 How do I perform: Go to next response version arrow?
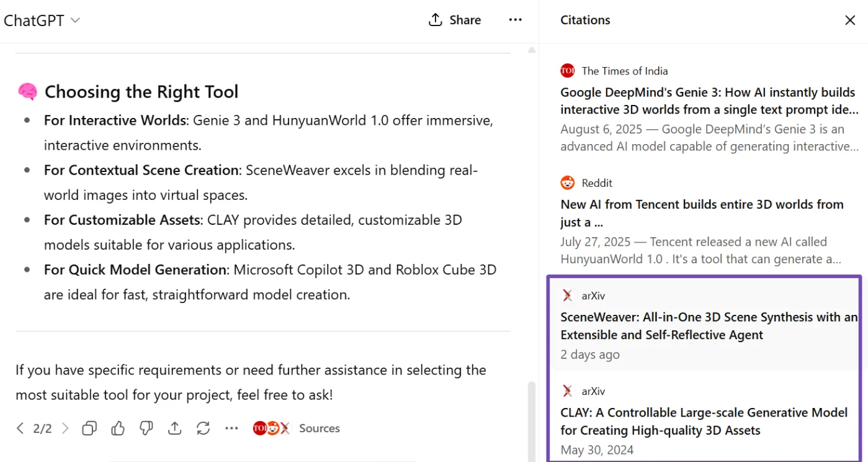(66, 428)
